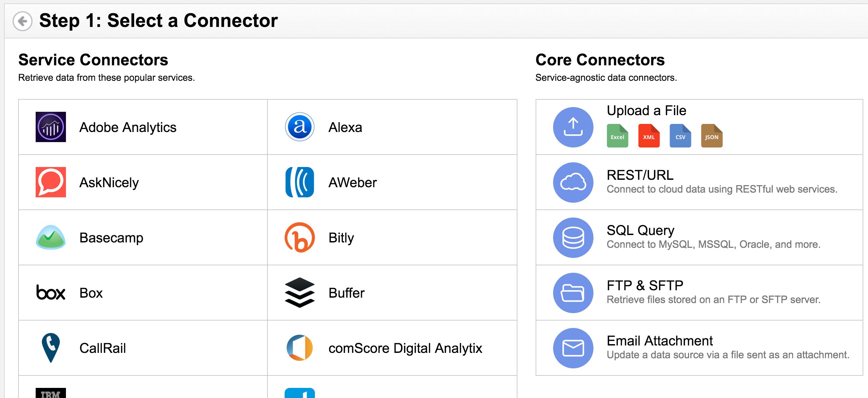The image size is (868, 398).
Task: Click the AskNicely speech bubble icon
Action: click(51, 182)
